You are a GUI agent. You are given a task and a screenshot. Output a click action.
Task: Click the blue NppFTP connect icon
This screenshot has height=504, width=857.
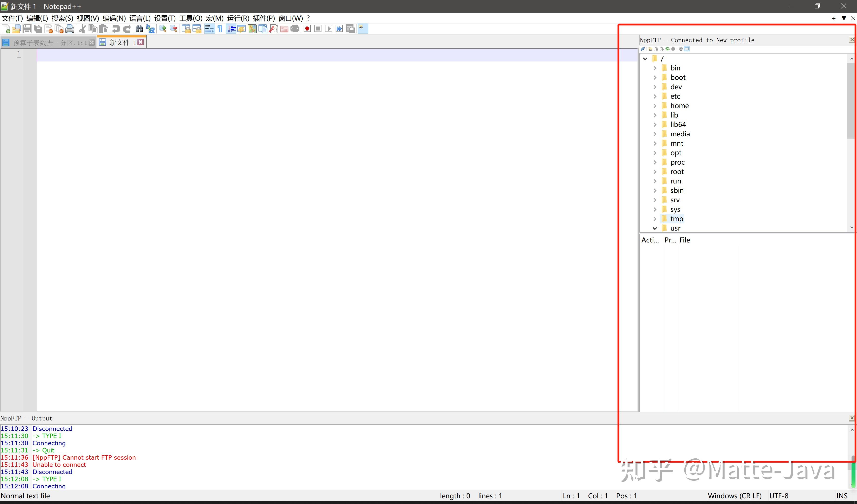point(643,49)
